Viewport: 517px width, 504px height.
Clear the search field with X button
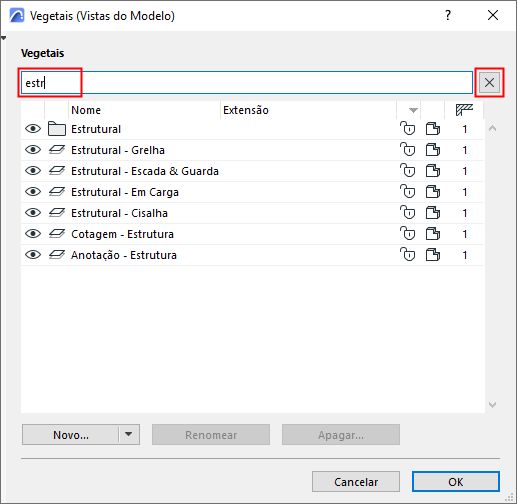489,82
